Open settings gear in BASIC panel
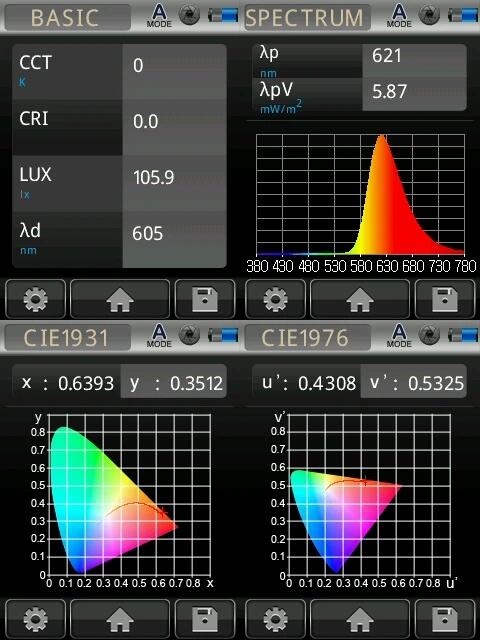Screen dimensions: 480x640 (36, 299)
